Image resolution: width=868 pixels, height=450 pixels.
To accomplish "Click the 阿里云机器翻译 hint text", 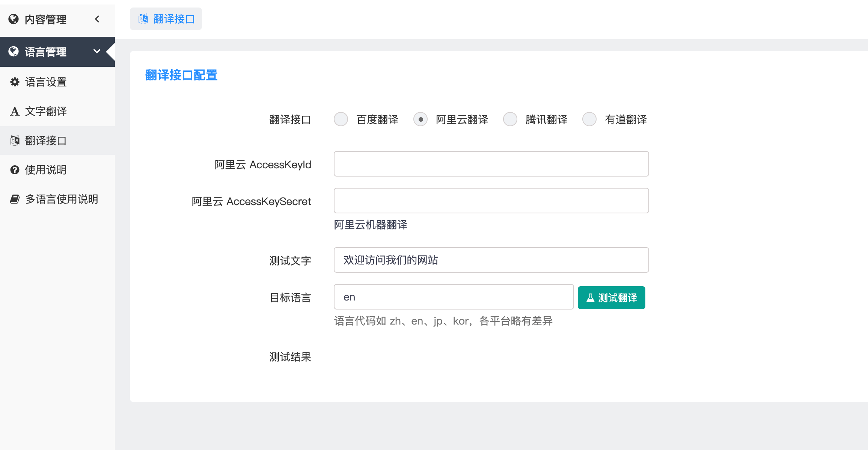I will tap(371, 225).
